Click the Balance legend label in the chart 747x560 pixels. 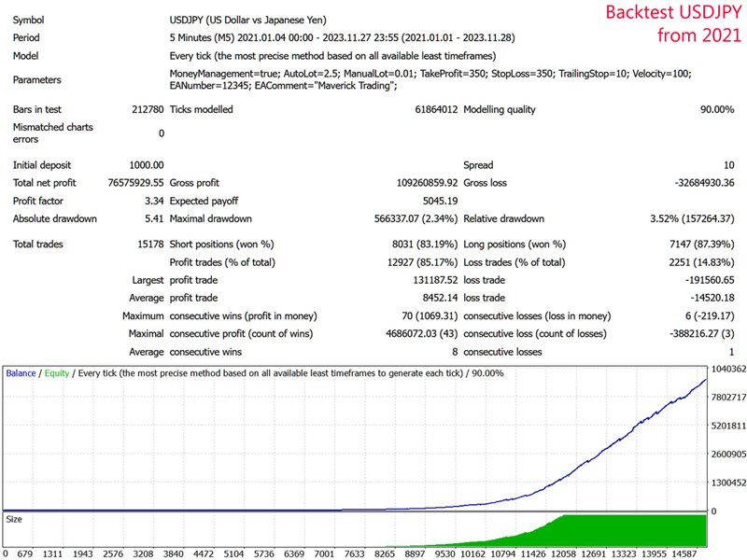pos(21,373)
